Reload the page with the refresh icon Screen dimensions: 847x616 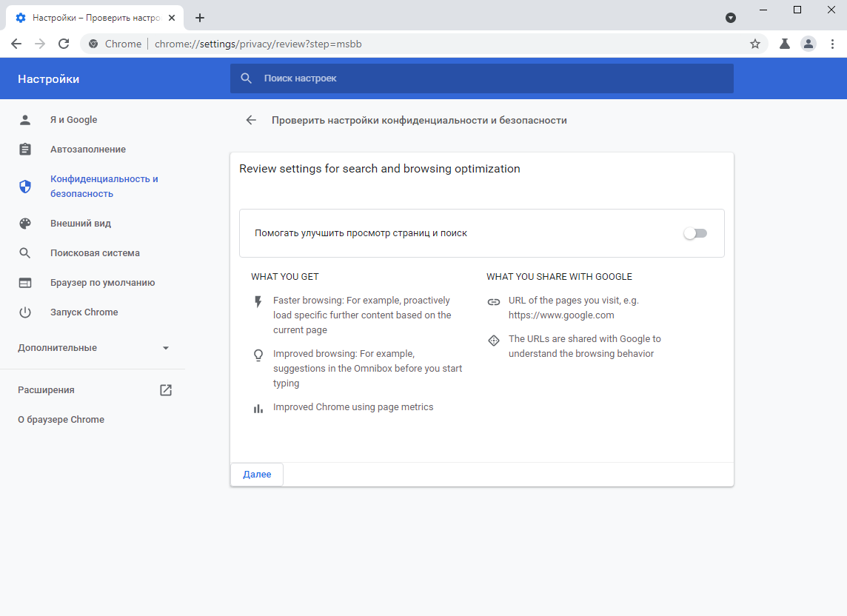(x=64, y=44)
